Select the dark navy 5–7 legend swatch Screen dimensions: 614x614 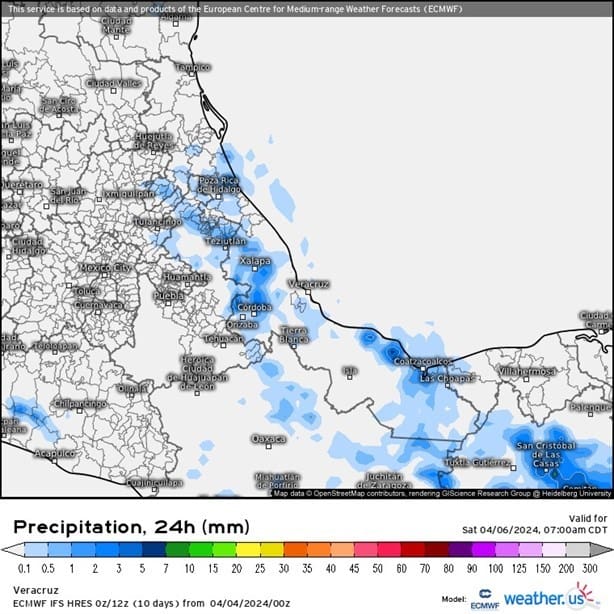pos(154,550)
